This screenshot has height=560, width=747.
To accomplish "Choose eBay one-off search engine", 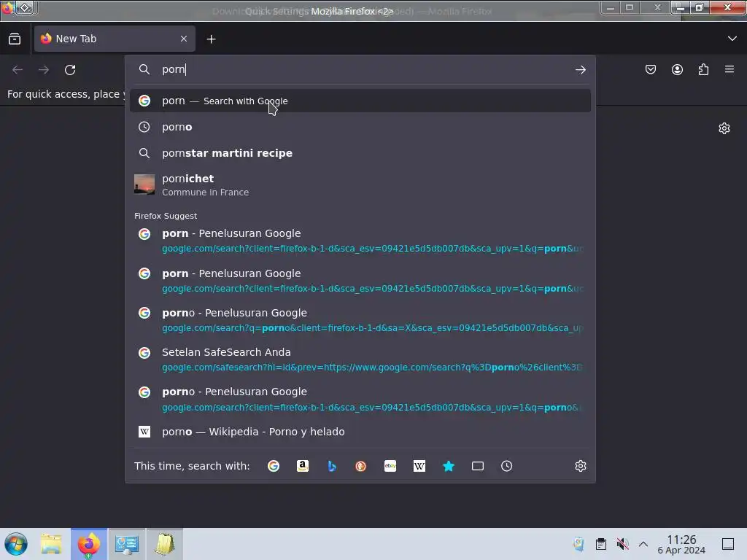I will coord(390,466).
